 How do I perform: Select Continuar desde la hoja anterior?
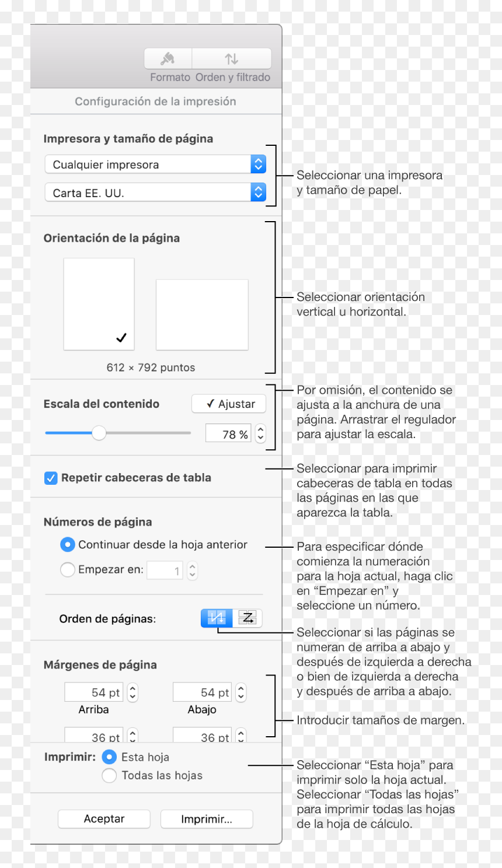68,544
